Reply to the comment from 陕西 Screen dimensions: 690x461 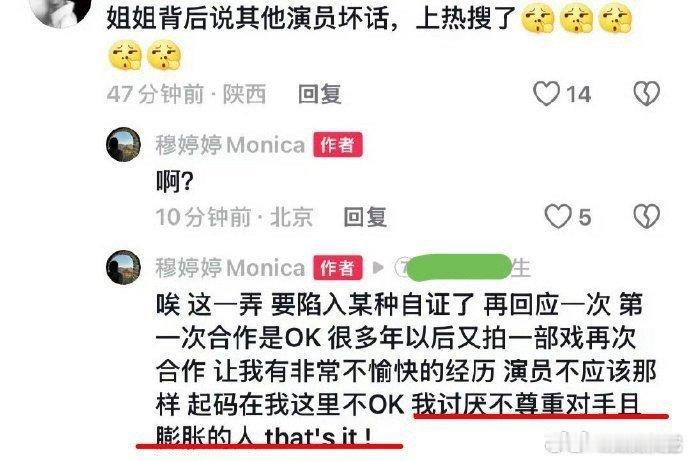319,94
